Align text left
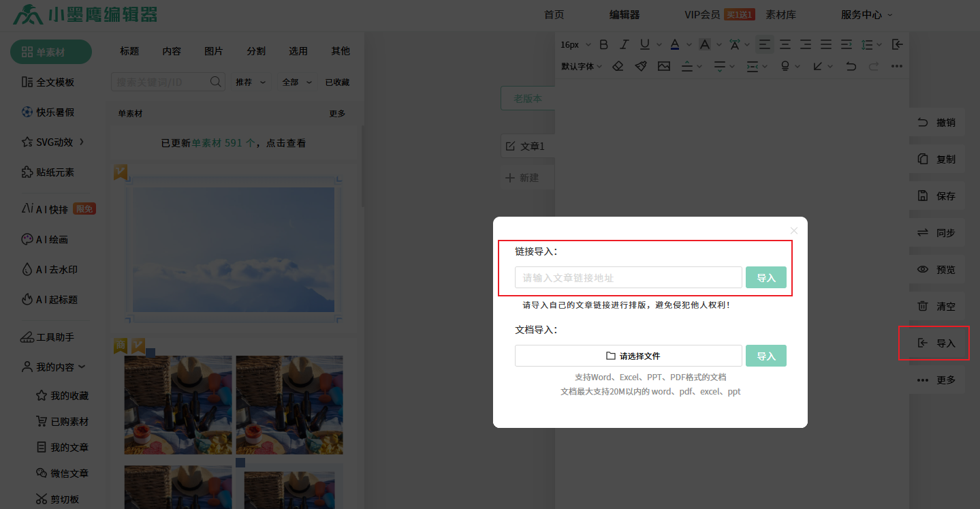 (765, 44)
